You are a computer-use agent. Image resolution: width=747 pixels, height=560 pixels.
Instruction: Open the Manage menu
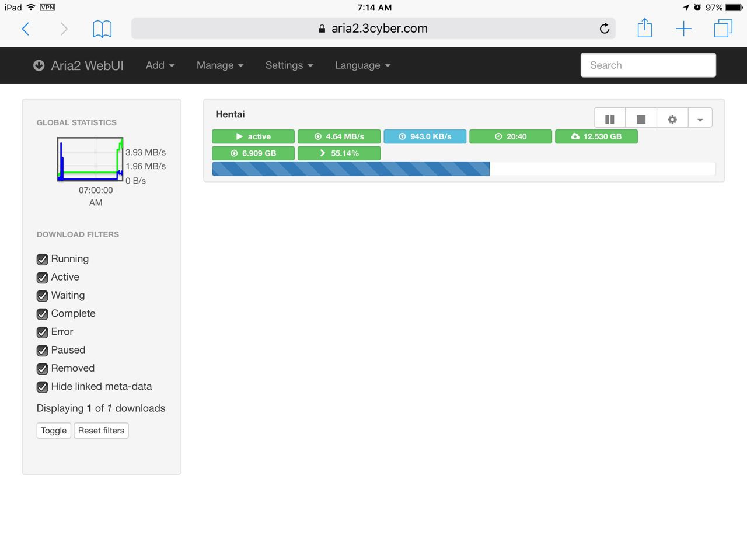click(219, 65)
